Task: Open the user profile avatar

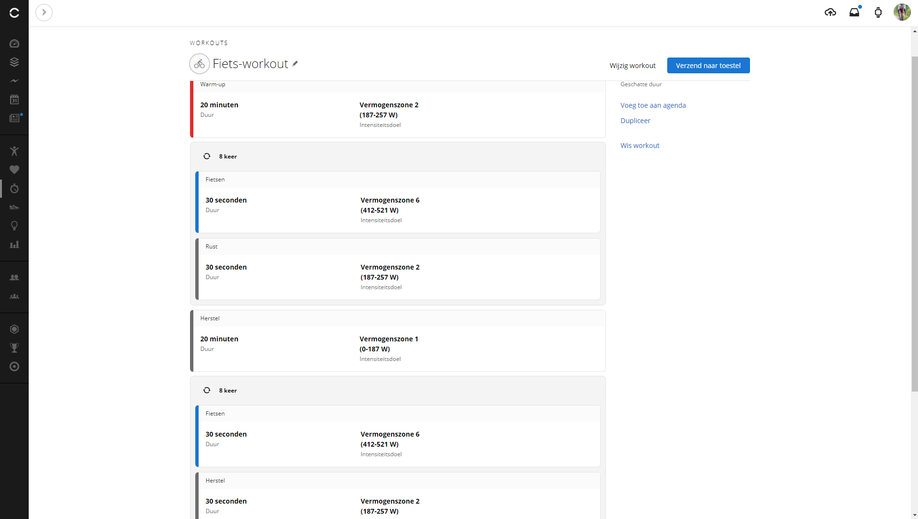Action: click(902, 12)
